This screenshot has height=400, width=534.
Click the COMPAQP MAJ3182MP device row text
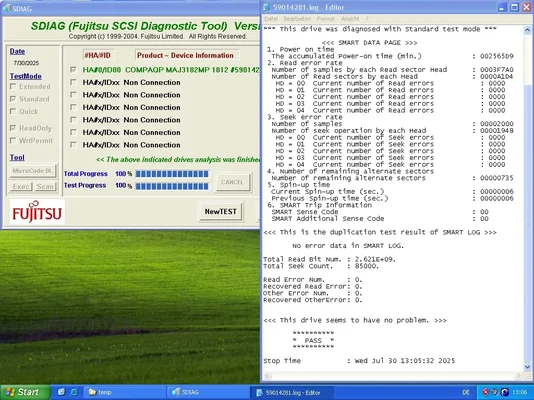click(171, 70)
